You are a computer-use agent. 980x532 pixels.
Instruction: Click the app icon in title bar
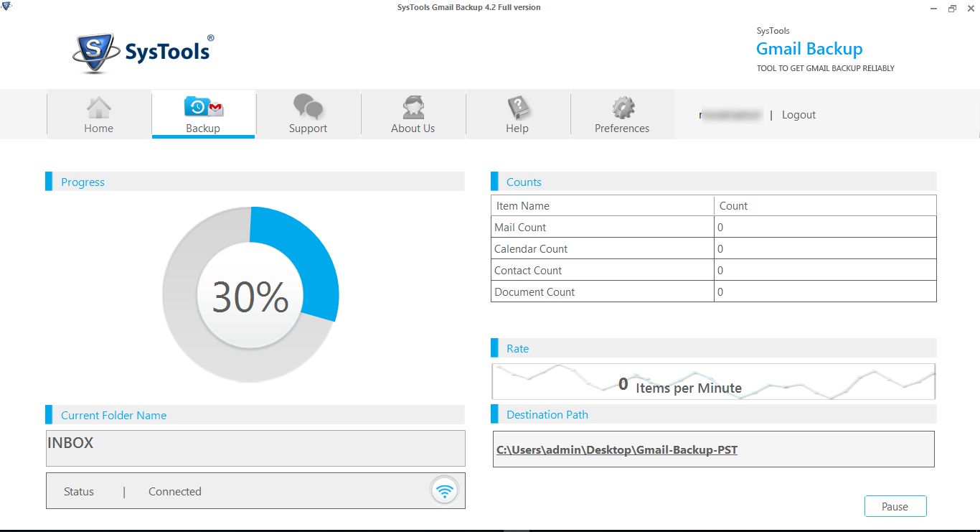tap(6, 7)
